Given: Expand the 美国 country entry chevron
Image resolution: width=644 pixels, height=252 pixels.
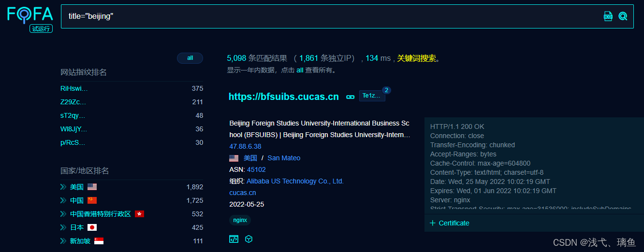Looking at the screenshot, I should tap(63, 187).
